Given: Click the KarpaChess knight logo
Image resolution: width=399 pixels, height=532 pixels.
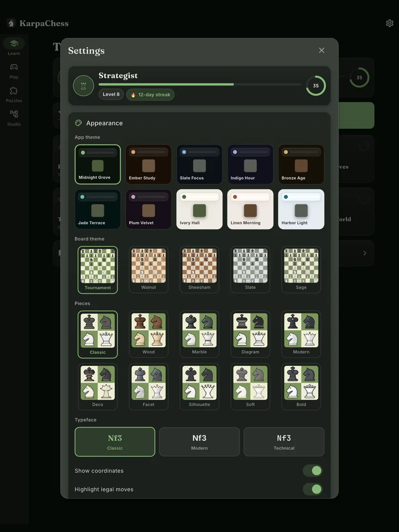Looking at the screenshot, I should click(11, 23).
